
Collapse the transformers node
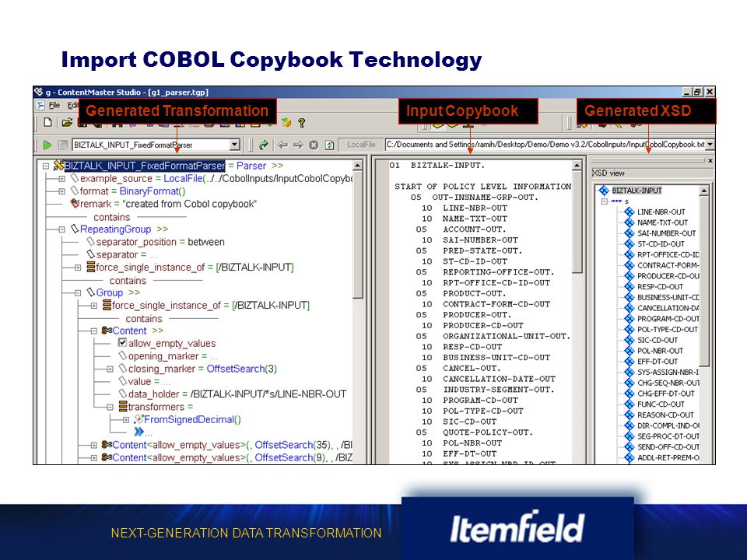pyautogui.click(x=110, y=407)
